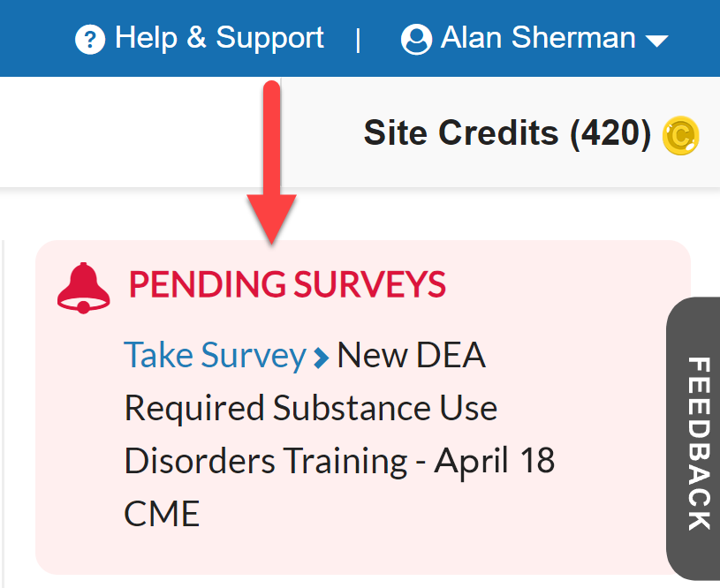The height and width of the screenshot is (588, 720).
Task: Open the vertical Feedback tab
Action: coord(695,443)
